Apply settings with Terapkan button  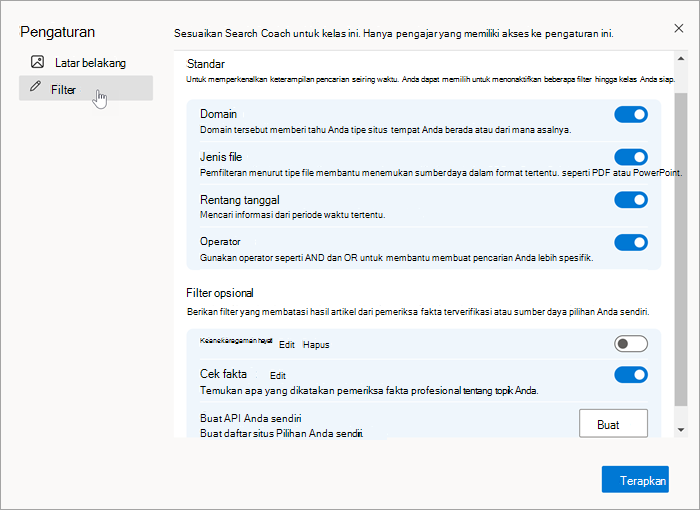[x=635, y=480]
